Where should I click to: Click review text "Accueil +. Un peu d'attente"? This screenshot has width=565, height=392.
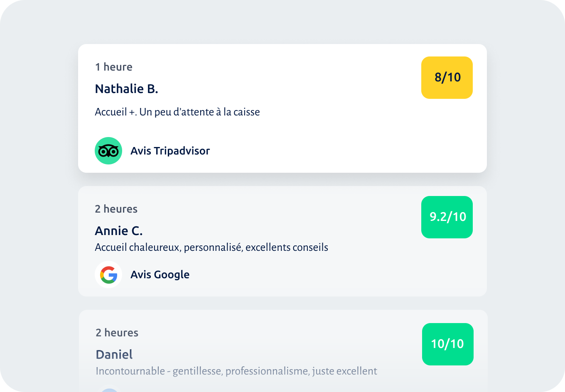coord(177,112)
